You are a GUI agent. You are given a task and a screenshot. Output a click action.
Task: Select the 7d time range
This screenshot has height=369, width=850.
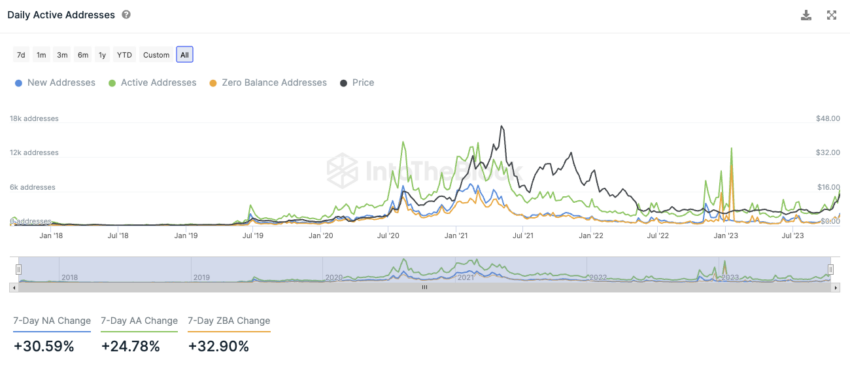(x=21, y=55)
